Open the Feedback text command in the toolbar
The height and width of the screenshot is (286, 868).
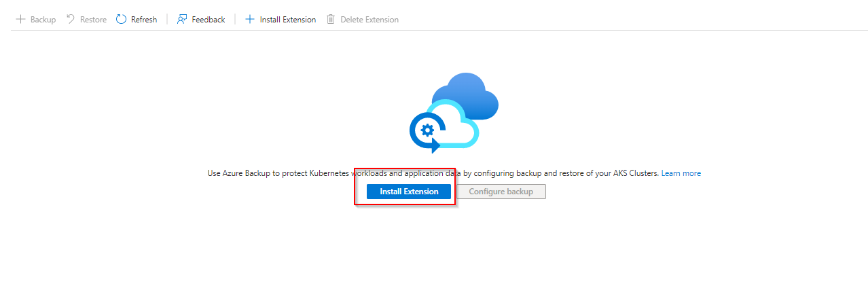[209, 20]
